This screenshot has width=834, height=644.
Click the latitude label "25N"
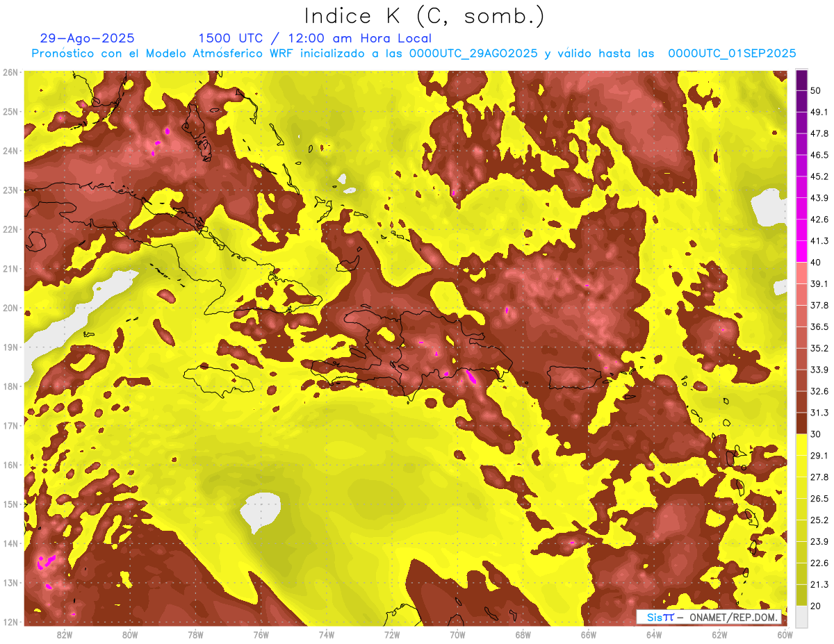[x=10, y=111]
